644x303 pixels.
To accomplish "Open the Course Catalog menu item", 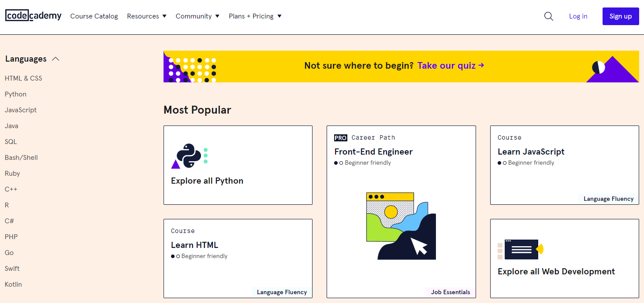I will point(94,16).
